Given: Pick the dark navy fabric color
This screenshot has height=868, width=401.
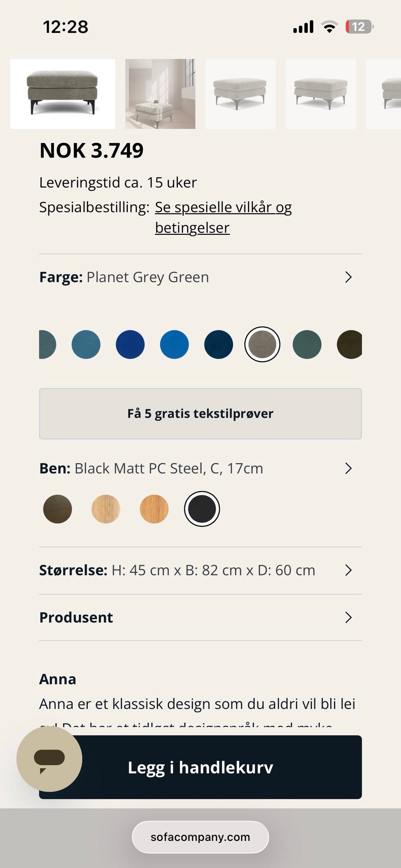Looking at the screenshot, I should coord(218,345).
